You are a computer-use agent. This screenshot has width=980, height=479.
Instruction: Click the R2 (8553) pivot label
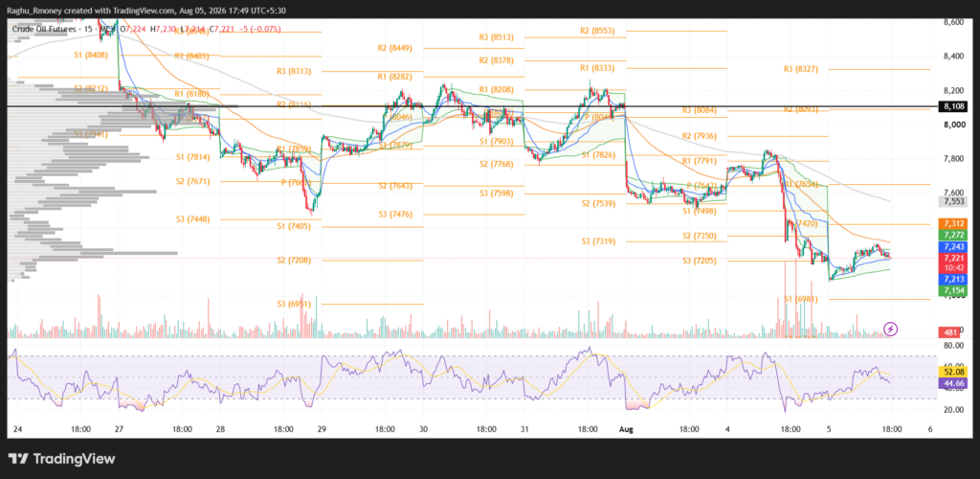point(597,30)
